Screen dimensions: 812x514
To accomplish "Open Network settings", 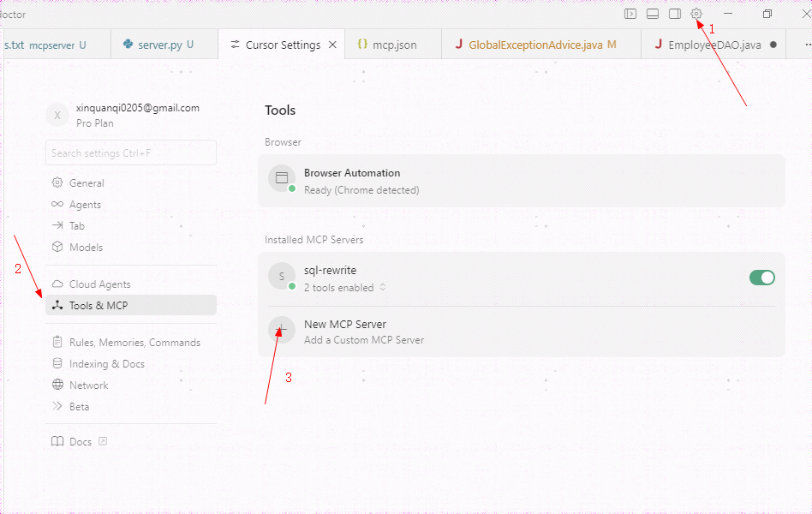I will point(131,385).
